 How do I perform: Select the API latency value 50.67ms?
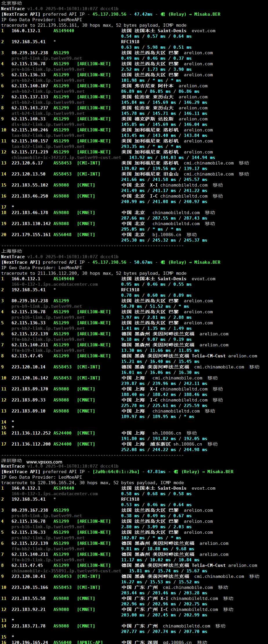(143, 262)
